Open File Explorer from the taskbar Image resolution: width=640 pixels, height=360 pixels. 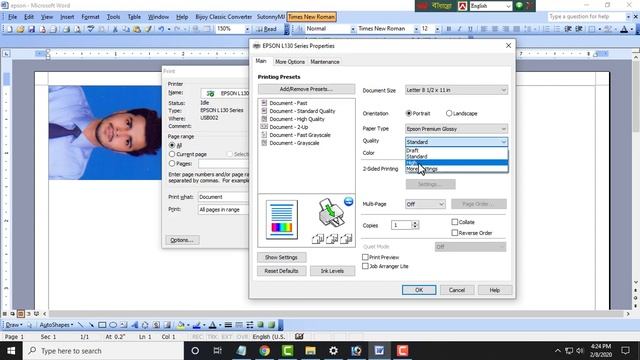[x=310, y=351]
